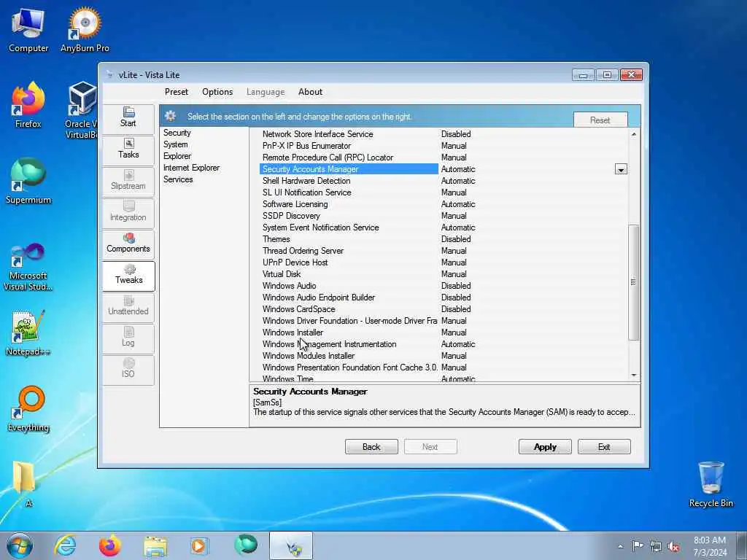Select the SSDP Discovery service row

[x=444, y=216]
